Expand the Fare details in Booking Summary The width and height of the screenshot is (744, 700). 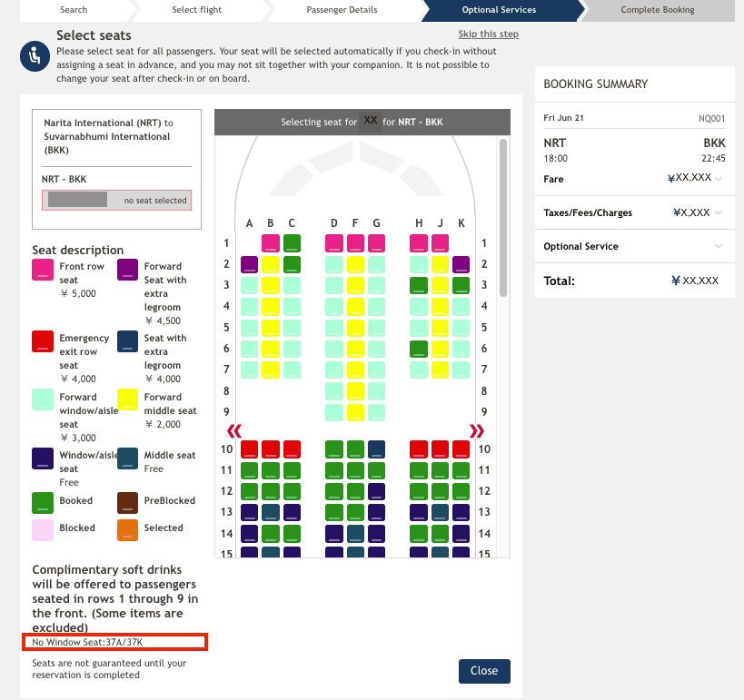click(x=715, y=179)
